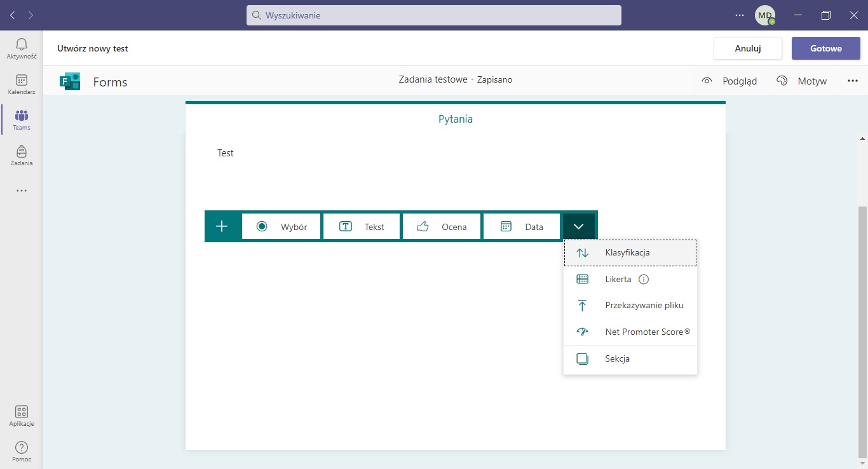Click the Anuluj button
Screen dimensions: 868x469
coord(748,48)
